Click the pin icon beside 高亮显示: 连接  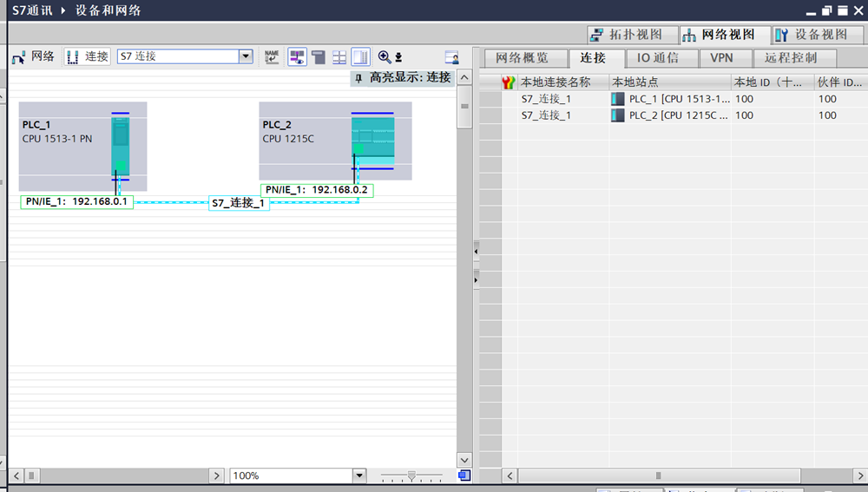pyautogui.click(x=359, y=78)
